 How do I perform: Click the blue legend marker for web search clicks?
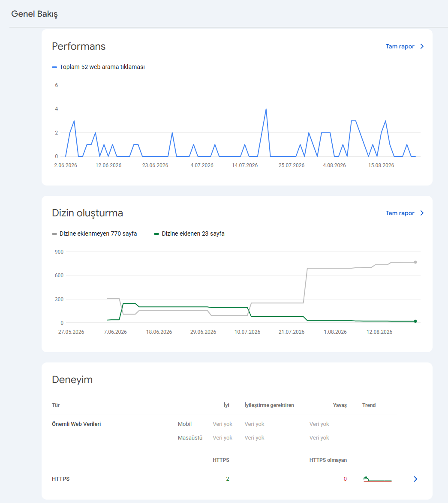coord(54,67)
